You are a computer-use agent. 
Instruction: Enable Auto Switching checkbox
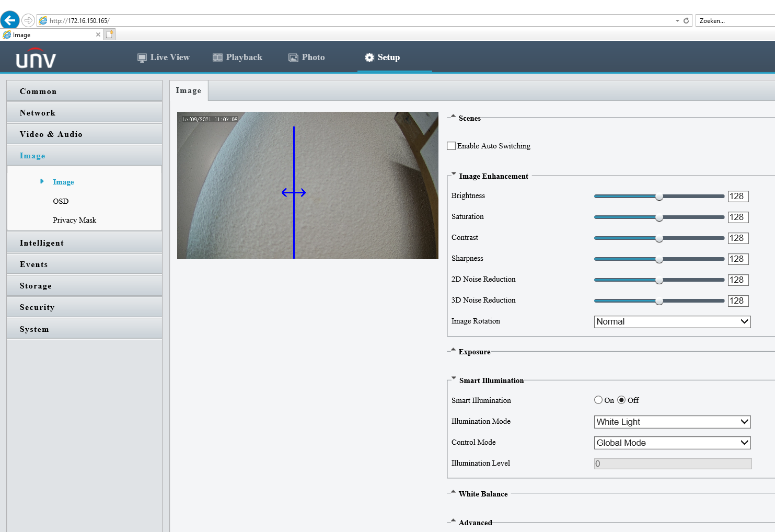pos(452,146)
